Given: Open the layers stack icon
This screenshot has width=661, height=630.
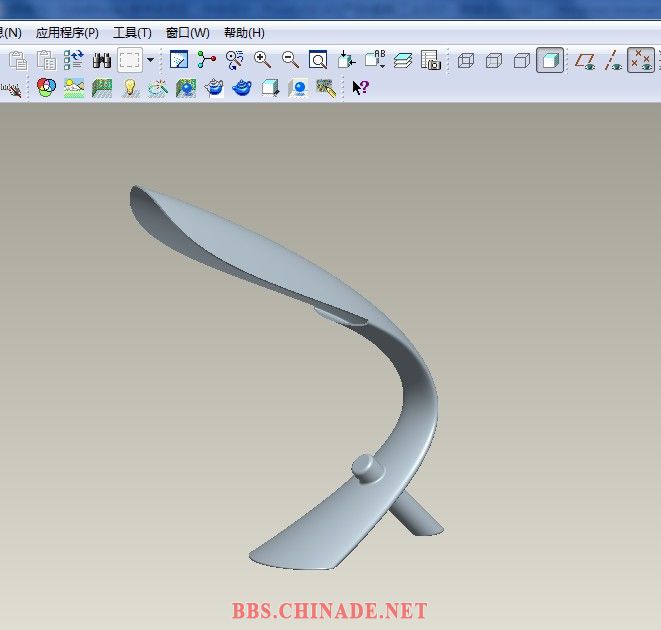Looking at the screenshot, I should [x=403, y=61].
